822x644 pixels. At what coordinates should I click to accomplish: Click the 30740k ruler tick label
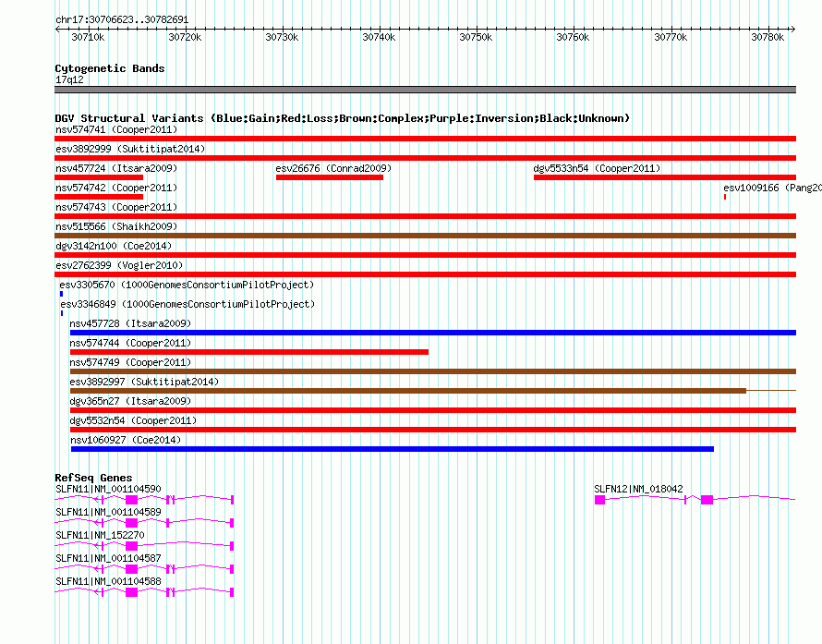[x=379, y=37]
